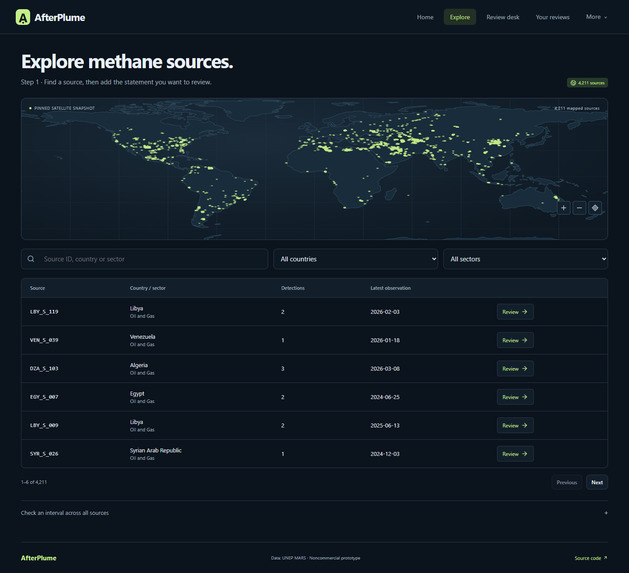629x573 pixels.
Task: Review source LBY_S_009
Action: pyautogui.click(x=515, y=425)
